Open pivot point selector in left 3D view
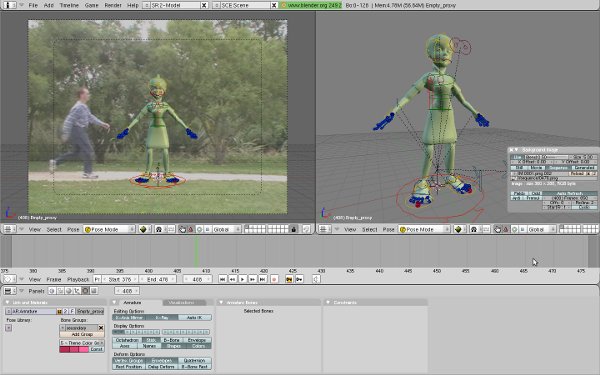The height and width of the screenshot is (375, 600). point(159,229)
